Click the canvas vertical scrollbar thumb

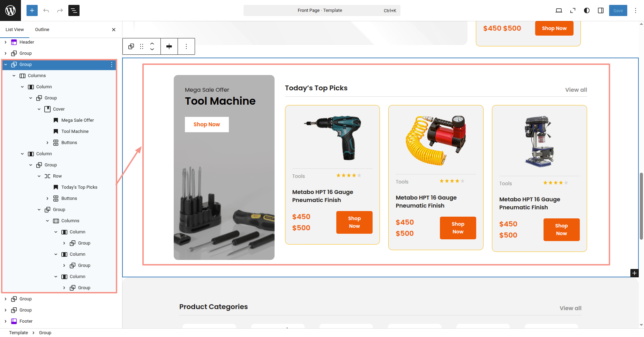click(x=641, y=206)
